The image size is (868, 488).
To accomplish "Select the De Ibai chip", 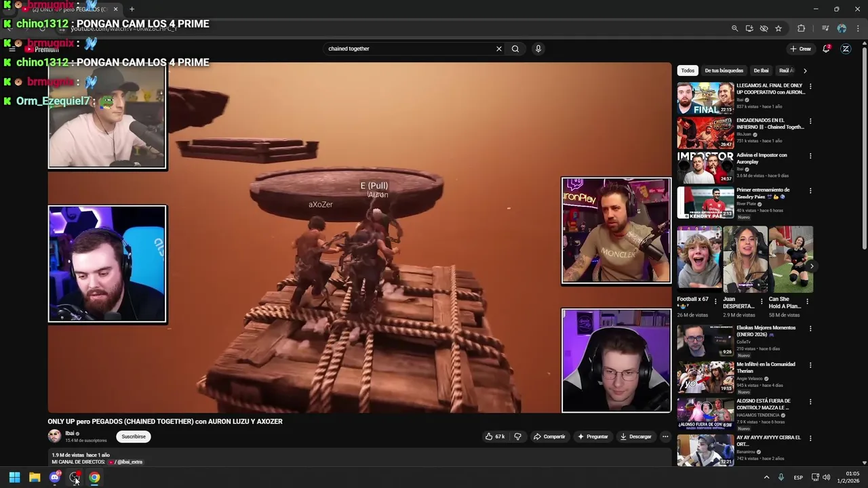I will point(761,70).
